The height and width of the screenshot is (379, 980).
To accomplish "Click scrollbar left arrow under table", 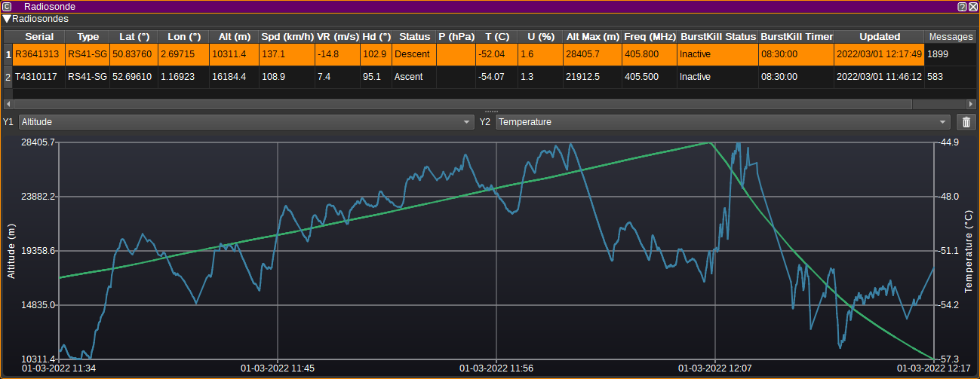I will coord(8,104).
